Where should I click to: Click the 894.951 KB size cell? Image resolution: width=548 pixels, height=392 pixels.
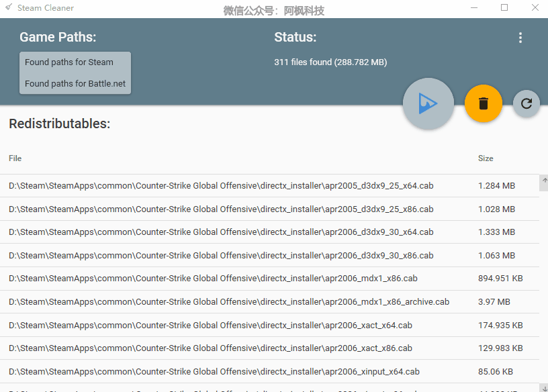click(500, 279)
